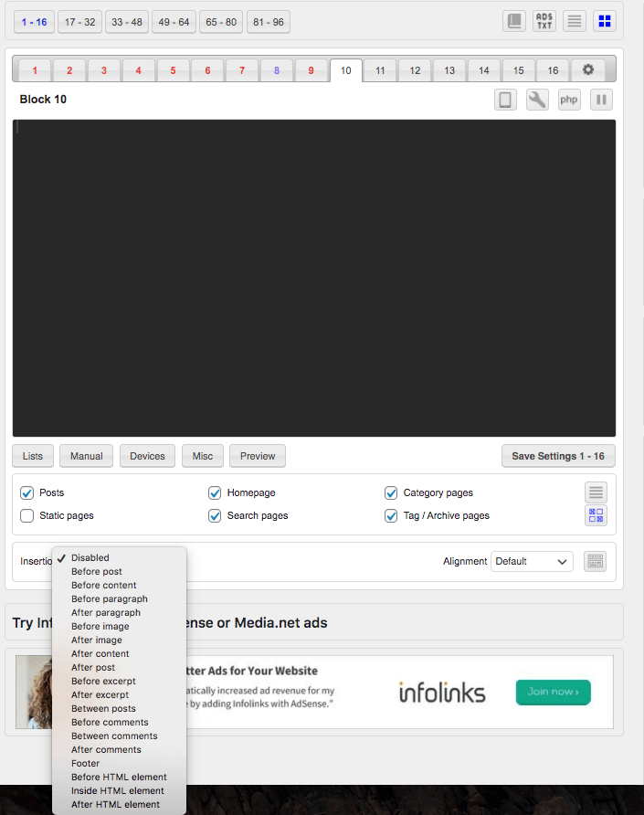644x815 pixels.
Task: Select Before content option
Action: coord(119,586)
